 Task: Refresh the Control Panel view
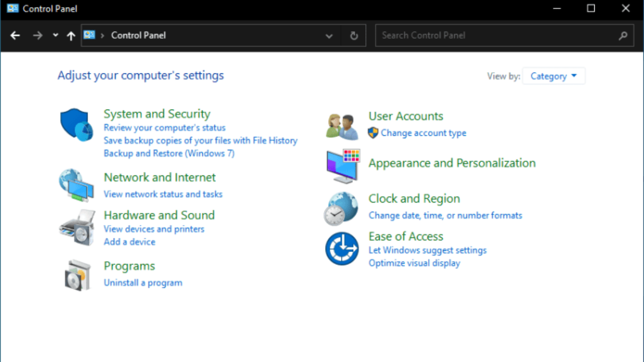354,36
